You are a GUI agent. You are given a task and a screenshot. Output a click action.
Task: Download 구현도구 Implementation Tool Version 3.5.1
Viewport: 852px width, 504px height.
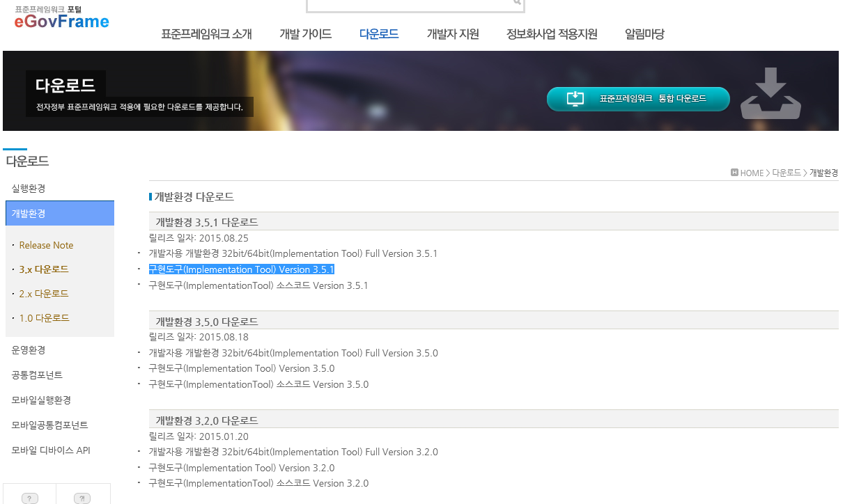pyautogui.click(x=241, y=269)
